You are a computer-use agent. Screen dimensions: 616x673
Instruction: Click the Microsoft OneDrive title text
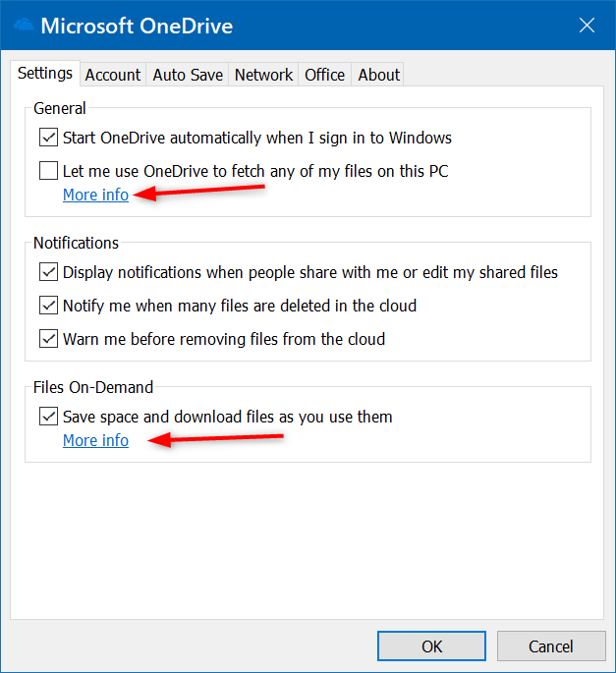pos(137,26)
